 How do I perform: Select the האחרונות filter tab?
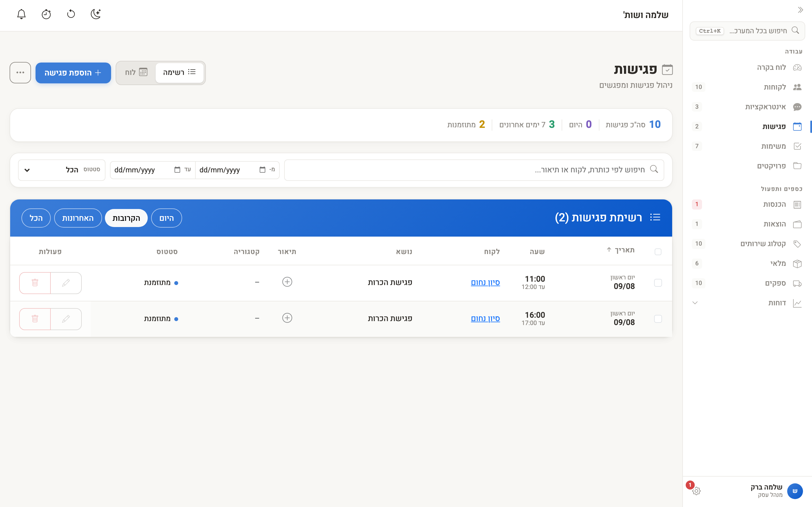point(78,218)
